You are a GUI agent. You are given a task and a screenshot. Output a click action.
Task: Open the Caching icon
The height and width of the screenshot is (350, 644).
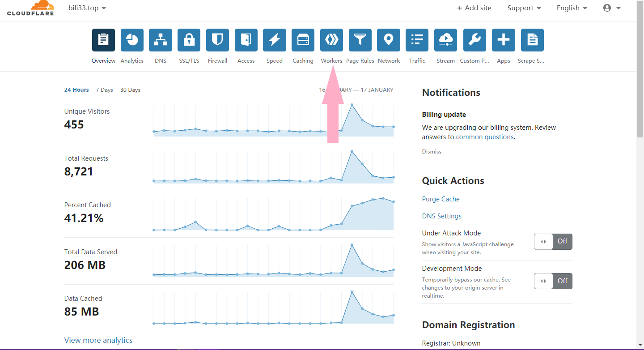point(303,40)
